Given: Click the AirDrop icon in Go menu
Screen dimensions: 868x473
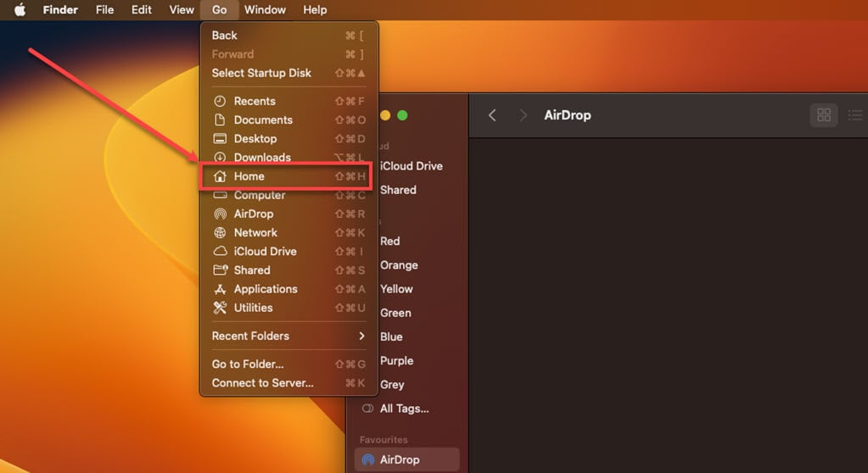Looking at the screenshot, I should pyautogui.click(x=220, y=214).
